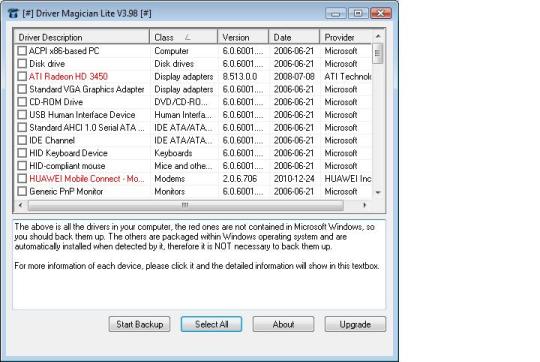Click the 'Human Interfa...' class cell
540x362 pixels.
(x=183, y=115)
